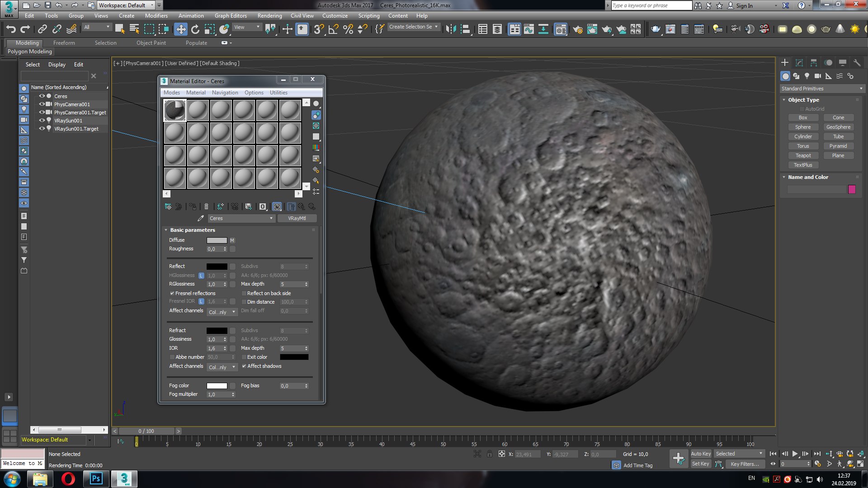This screenshot has height=488, width=868.
Task: Switch to the Freeform ribbon tab
Action: [64, 43]
